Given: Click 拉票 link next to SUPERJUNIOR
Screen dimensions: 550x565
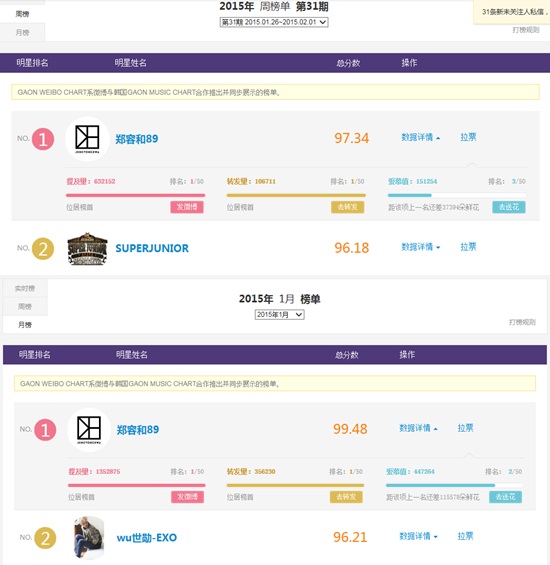Looking at the screenshot, I should [468, 247].
